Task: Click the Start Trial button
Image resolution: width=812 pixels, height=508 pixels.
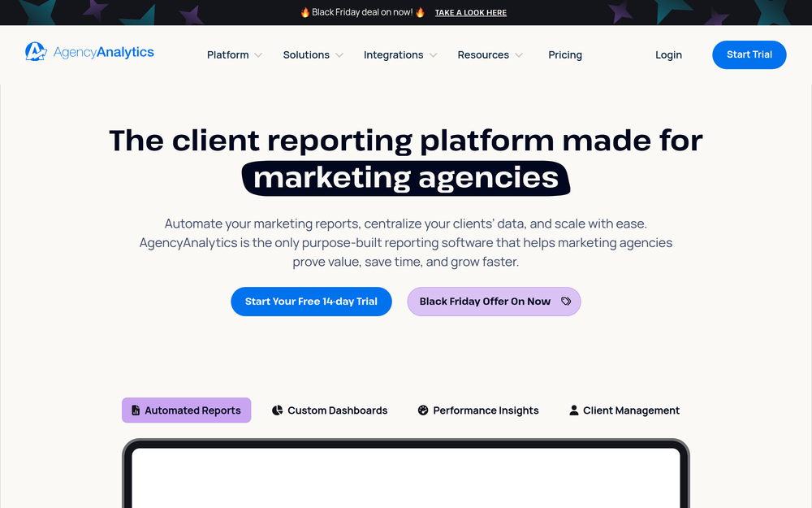Action: click(x=749, y=54)
